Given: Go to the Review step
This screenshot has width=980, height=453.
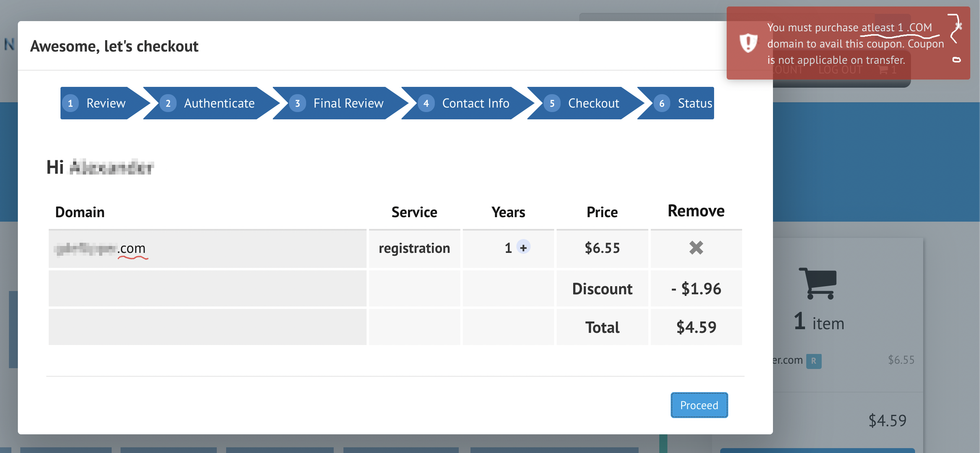Looking at the screenshot, I should [106, 103].
